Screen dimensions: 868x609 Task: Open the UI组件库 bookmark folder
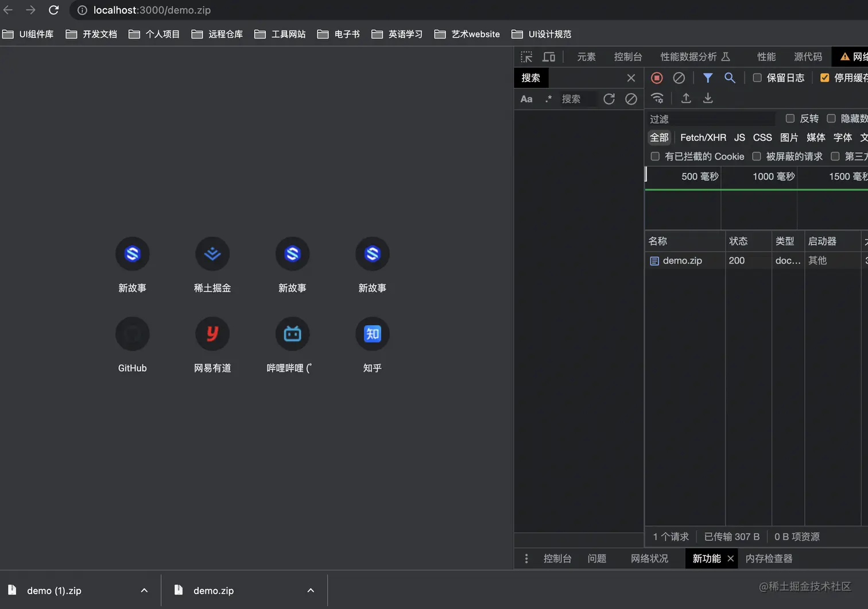tap(28, 34)
